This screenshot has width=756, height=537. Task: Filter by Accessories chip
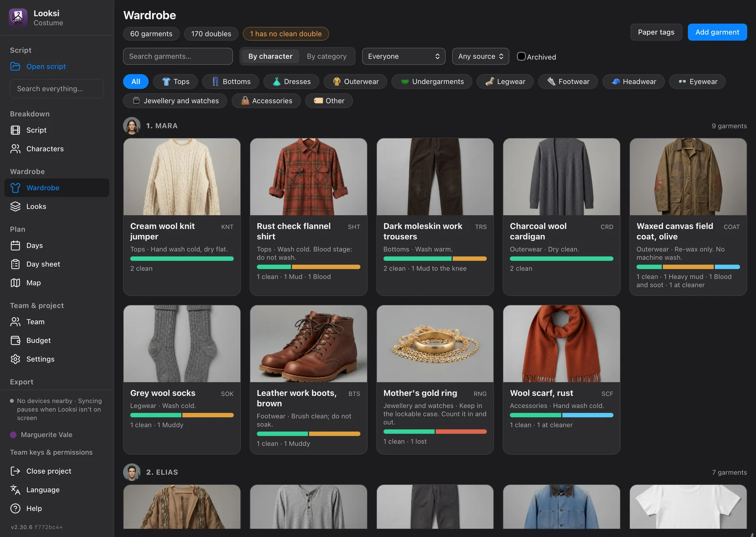pyautogui.click(x=266, y=101)
